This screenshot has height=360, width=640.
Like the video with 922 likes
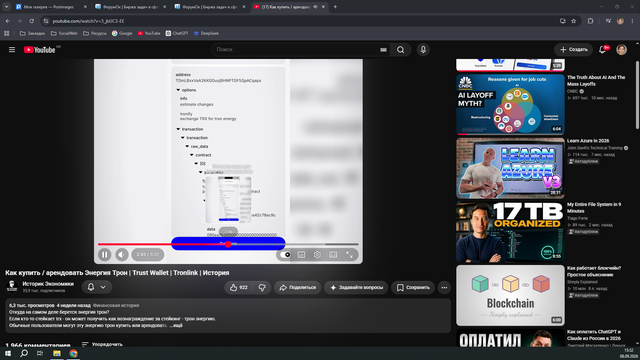click(x=239, y=287)
